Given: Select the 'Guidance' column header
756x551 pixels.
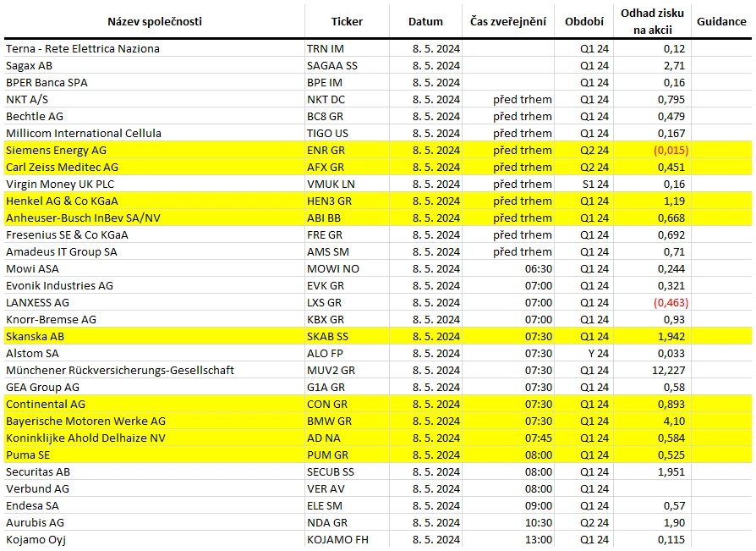Looking at the screenshot, I should tap(721, 22).
